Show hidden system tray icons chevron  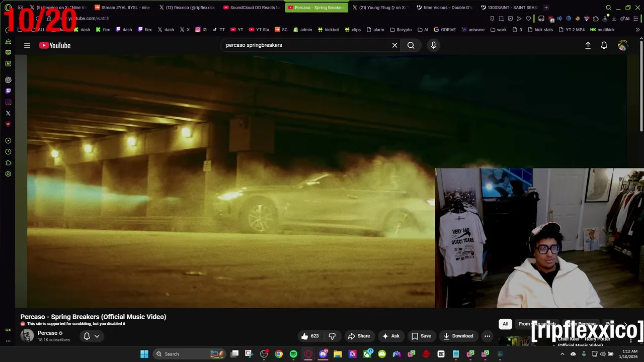562,354
